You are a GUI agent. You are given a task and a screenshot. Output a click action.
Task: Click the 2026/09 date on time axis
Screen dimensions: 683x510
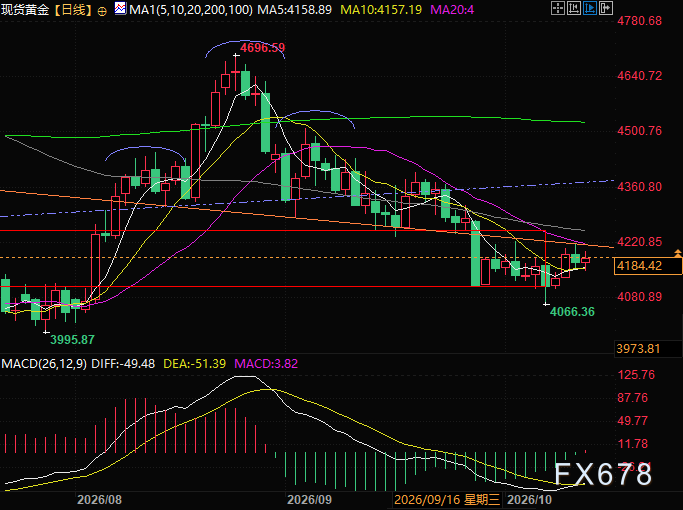[310, 500]
